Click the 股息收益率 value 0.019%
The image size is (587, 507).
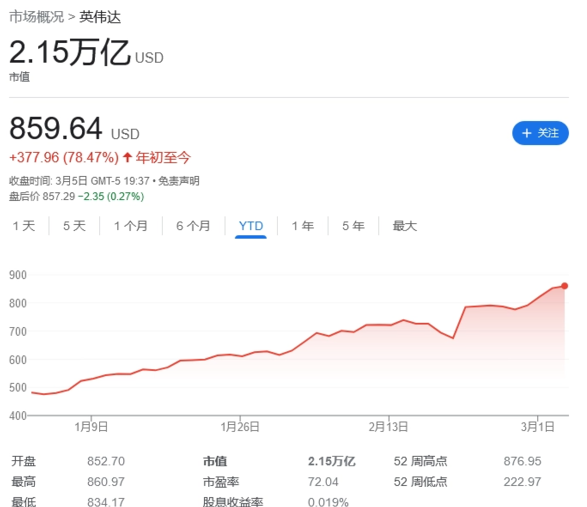[328, 502]
